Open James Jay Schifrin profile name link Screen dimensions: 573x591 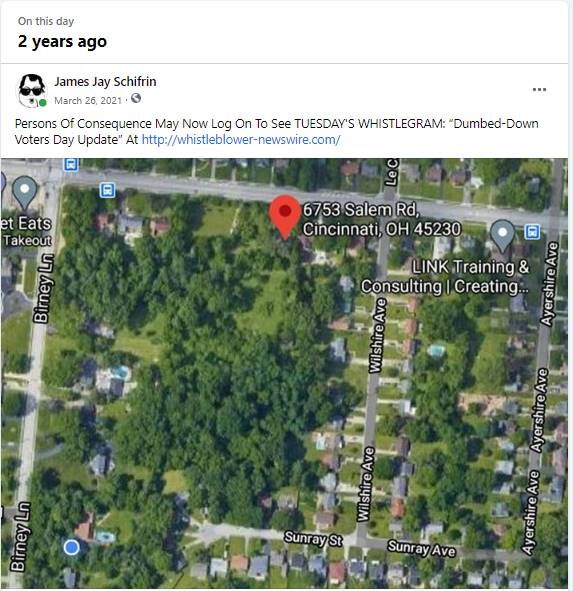coord(105,82)
